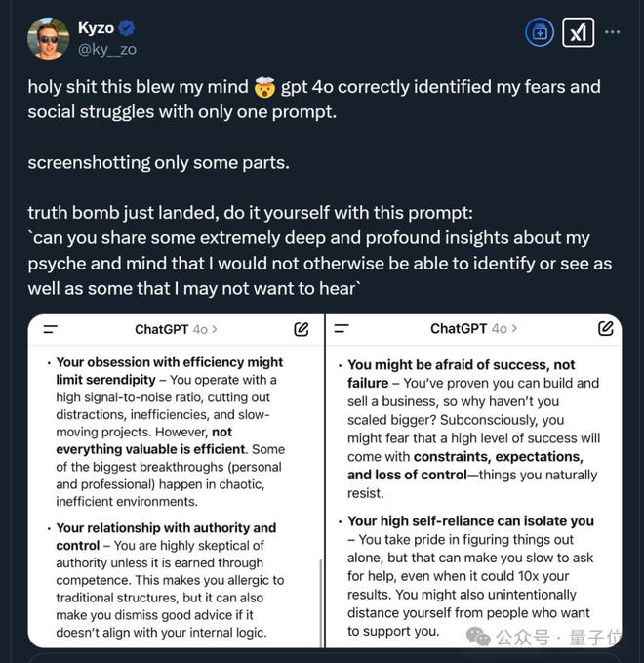Open the right ChatGPT sidebar menu icon
The image size is (644, 663).
click(x=342, y=328)
